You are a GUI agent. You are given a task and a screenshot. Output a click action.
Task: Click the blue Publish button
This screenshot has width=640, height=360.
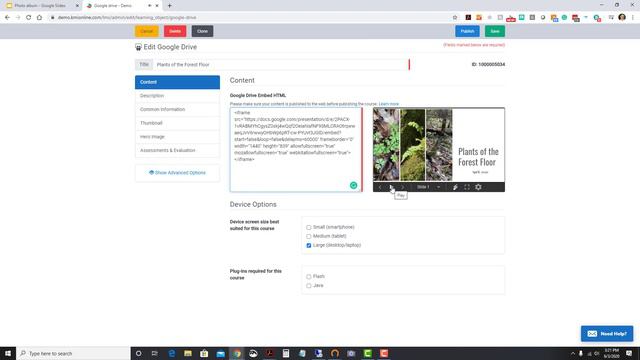467,31
